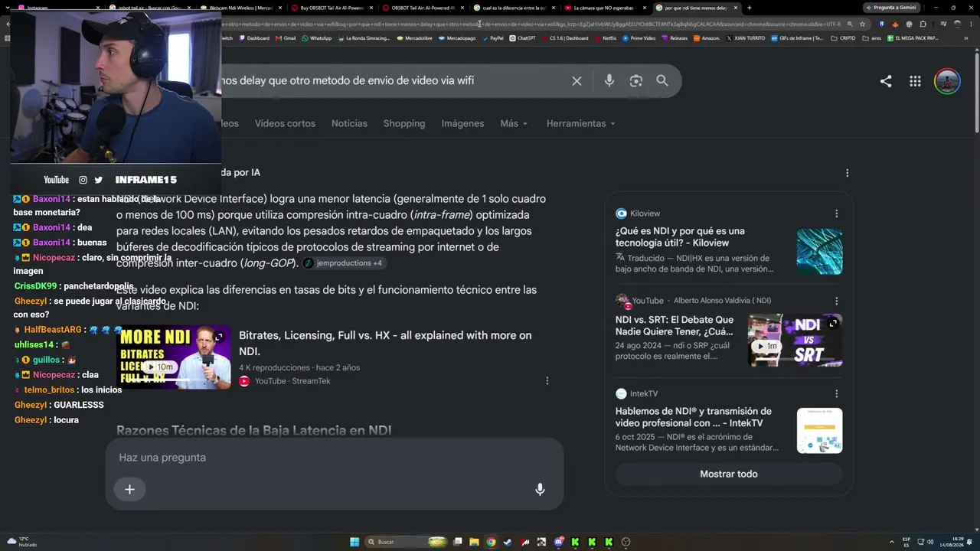
Task: Open the WhatsApp bookmark
Action: 317,38
